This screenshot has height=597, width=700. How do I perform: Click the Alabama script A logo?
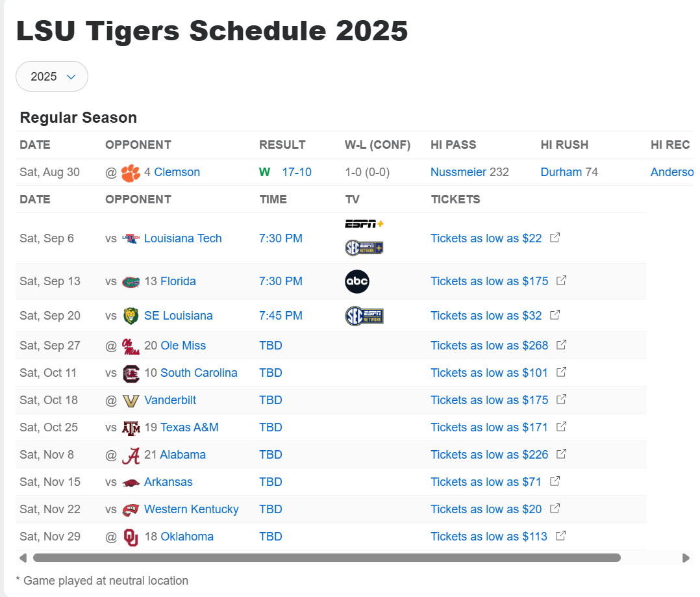coord(131,455)
